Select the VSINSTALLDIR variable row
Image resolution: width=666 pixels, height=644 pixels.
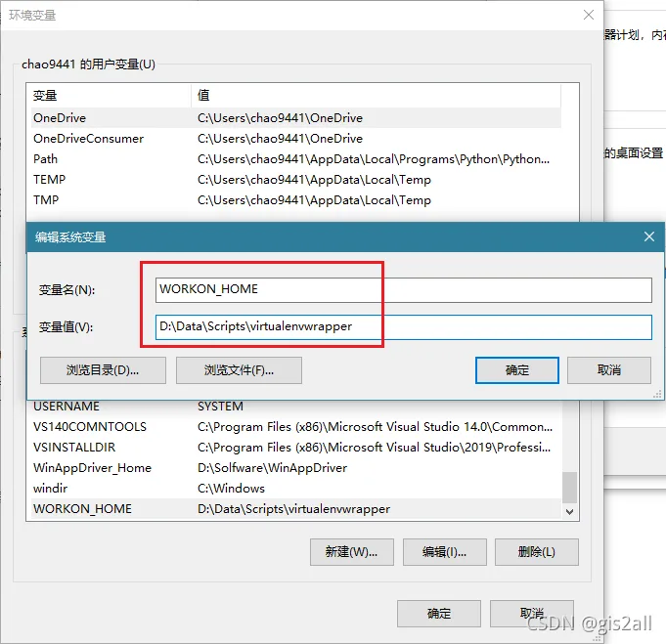tap(296, 448)
